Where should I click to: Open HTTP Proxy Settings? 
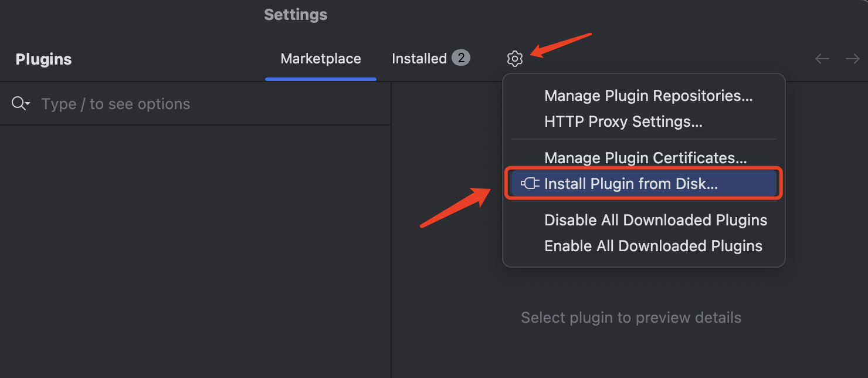tap(623, 122)
